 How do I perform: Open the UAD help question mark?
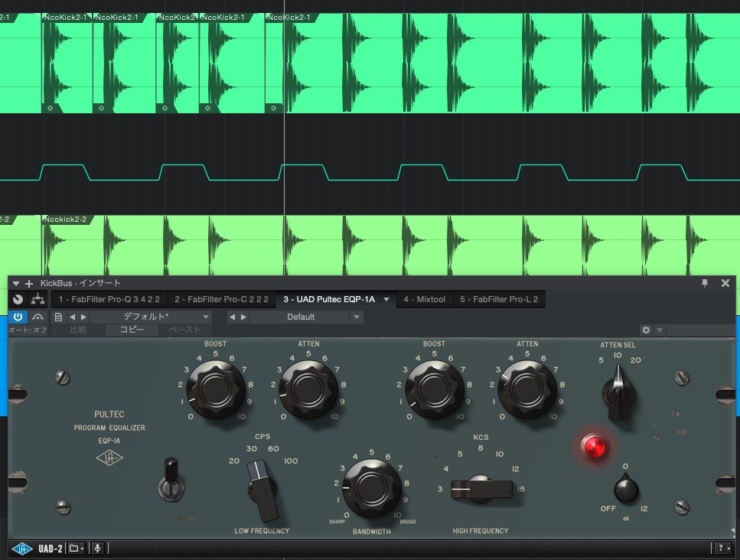coord(722,549)
